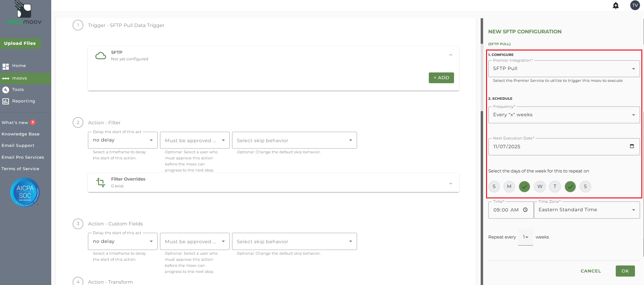Open the TV user avatar menu

tap(635, 5)
